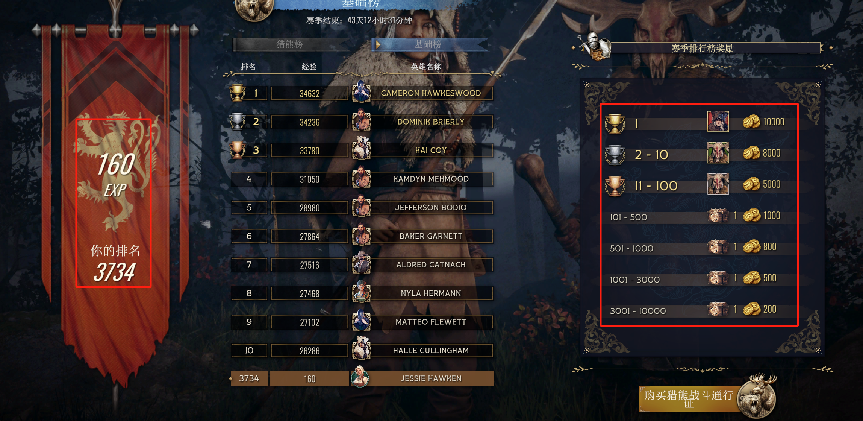Viewport: 863px width, 421px height.
Task: Click the gold trophy icon beside rank 1
Action: pos(237,93)
